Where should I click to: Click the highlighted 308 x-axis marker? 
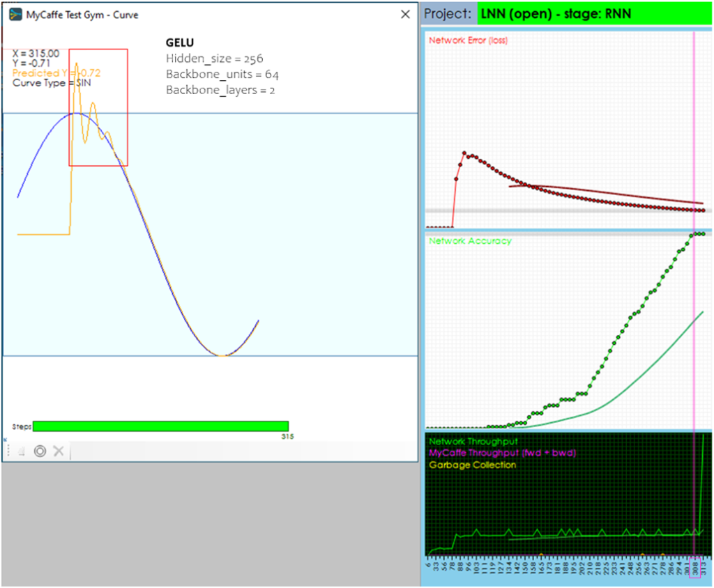point(694,566)
